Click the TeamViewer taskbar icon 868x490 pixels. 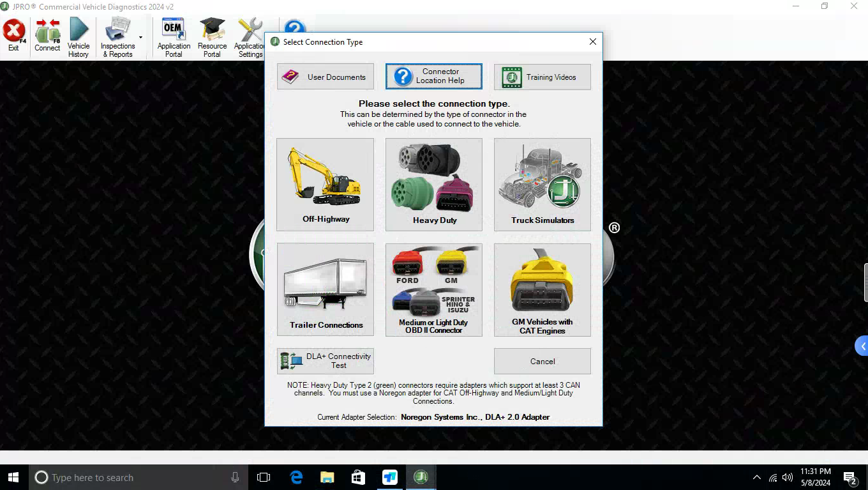tap(390, 477)
